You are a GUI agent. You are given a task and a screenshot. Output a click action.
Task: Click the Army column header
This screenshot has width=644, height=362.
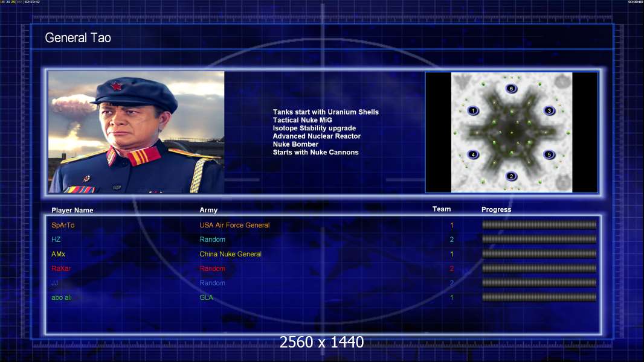[x=208, y=210]
